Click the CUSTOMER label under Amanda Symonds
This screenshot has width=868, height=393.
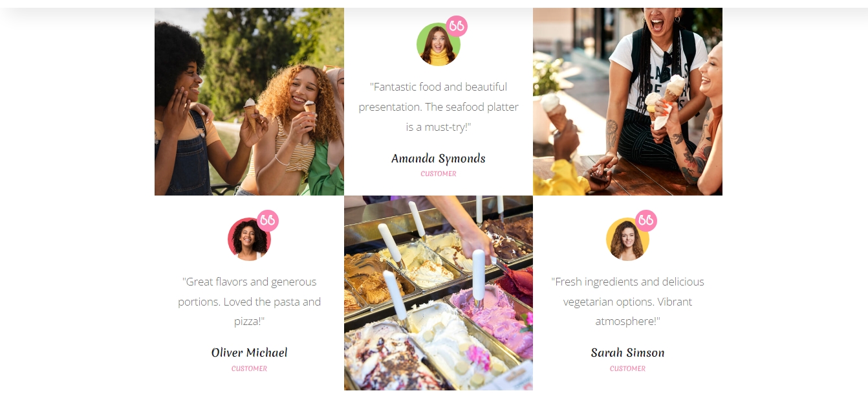tap(439, 174)
